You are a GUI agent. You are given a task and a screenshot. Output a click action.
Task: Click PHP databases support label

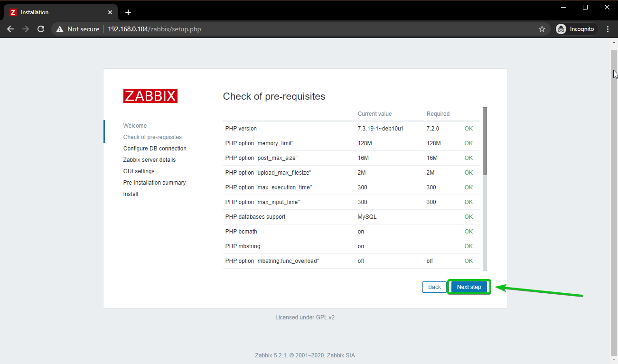click(x=255, y=217)
